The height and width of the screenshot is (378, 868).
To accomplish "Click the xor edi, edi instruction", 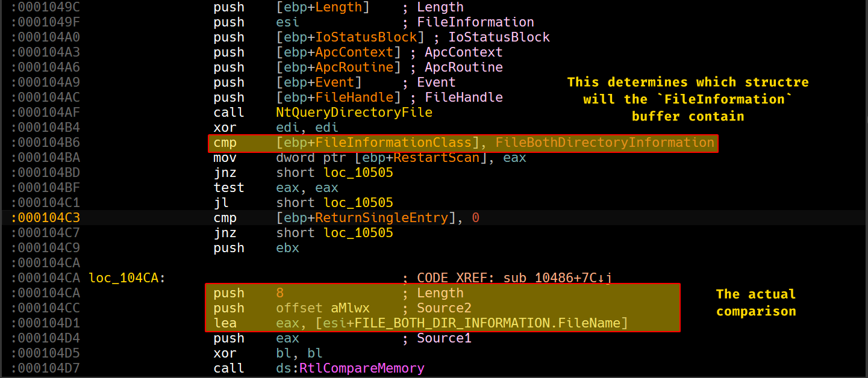I will (276, 128).
